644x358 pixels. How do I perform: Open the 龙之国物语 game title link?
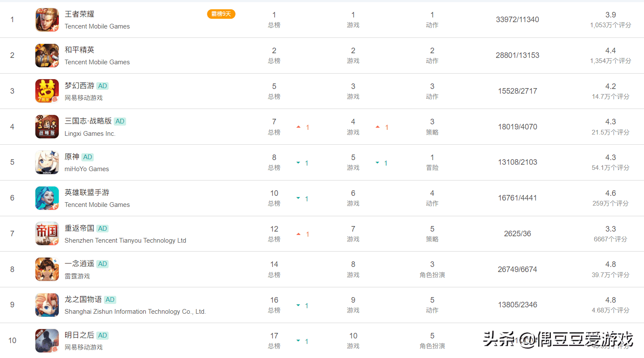tap(83, 300)
